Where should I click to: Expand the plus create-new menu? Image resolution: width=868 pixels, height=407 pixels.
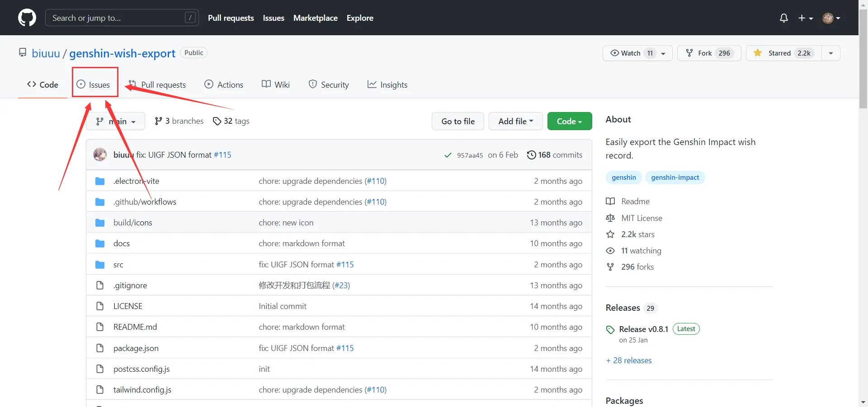tap(806, 18)
